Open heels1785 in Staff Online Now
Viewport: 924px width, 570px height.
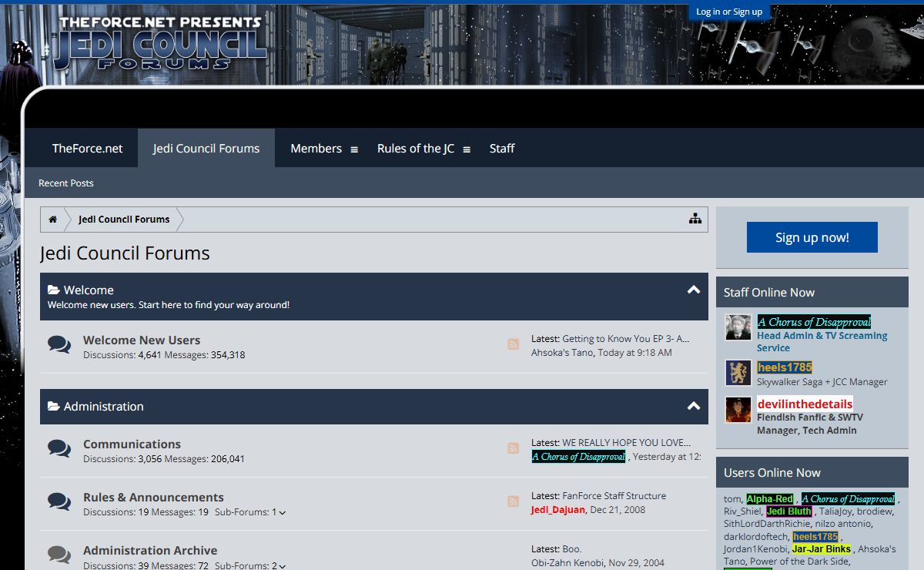click(785, 367)
